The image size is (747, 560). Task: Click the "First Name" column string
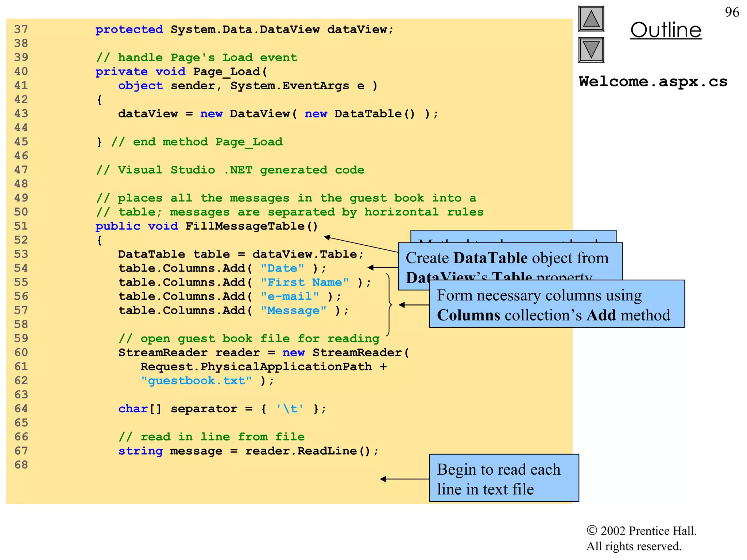305,282
